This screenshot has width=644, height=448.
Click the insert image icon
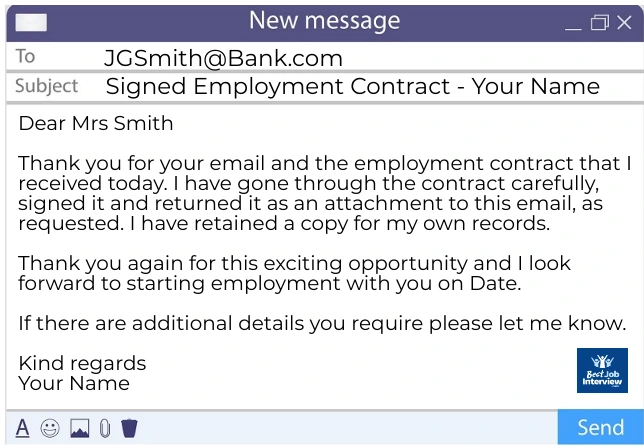click(x=80, y=428)
